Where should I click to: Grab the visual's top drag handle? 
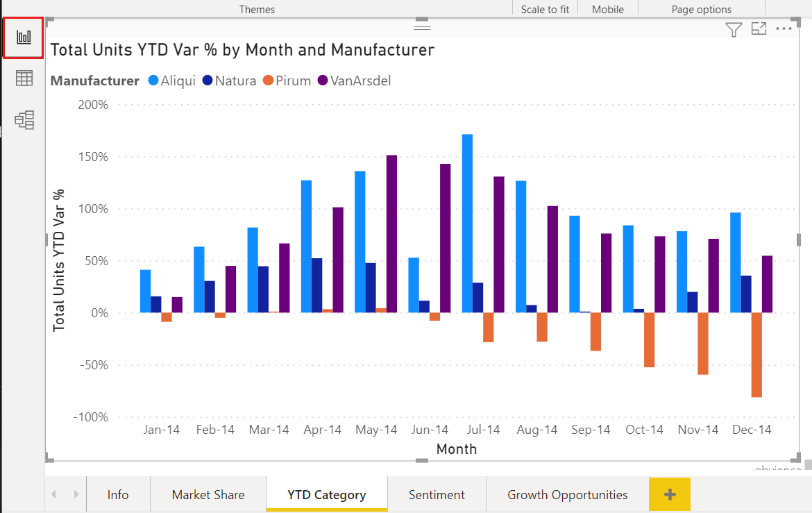tap(422, 27)
